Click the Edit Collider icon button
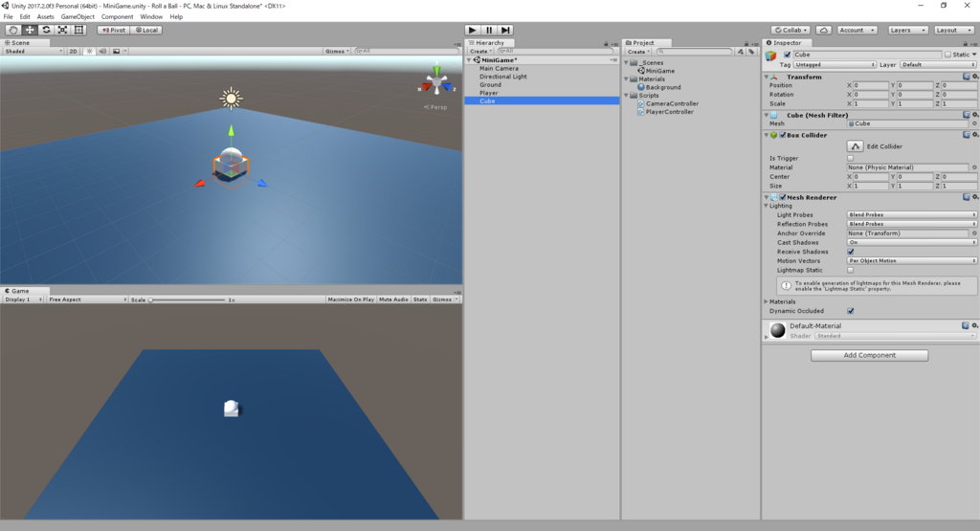The width and height of the screenshot is (980, 531). pos(855,146)
